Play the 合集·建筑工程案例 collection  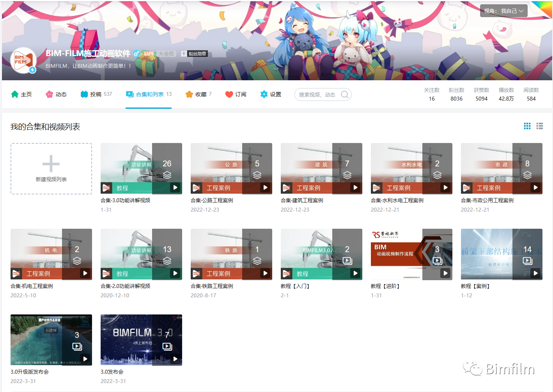coord(355,187)
